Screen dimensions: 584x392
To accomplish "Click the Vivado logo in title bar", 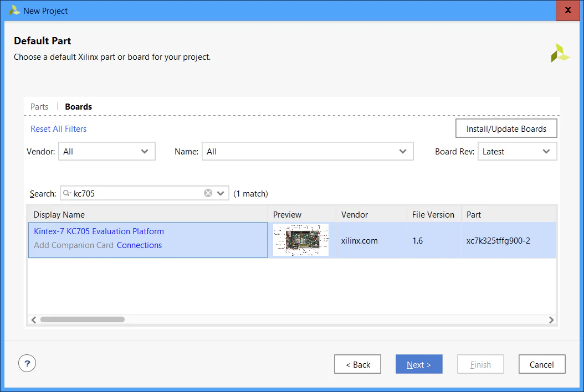I will [x=14, y=11].
